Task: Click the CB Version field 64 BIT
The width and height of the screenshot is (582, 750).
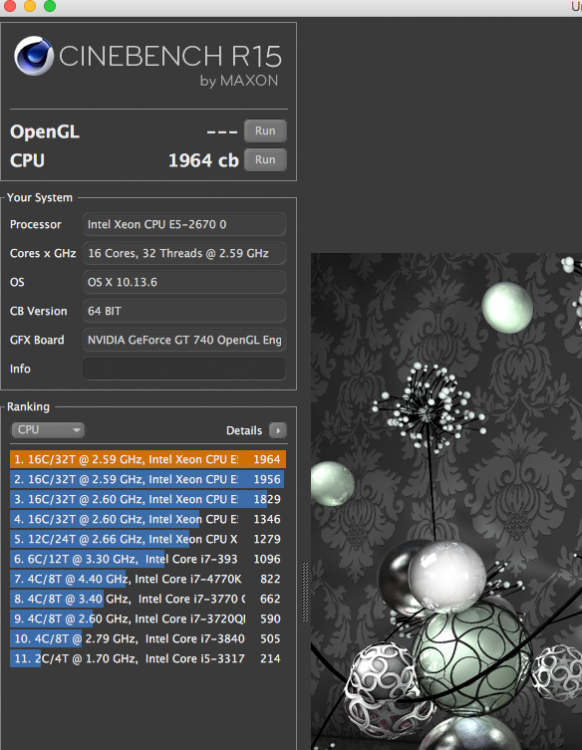Action: (x=184, y=311)
